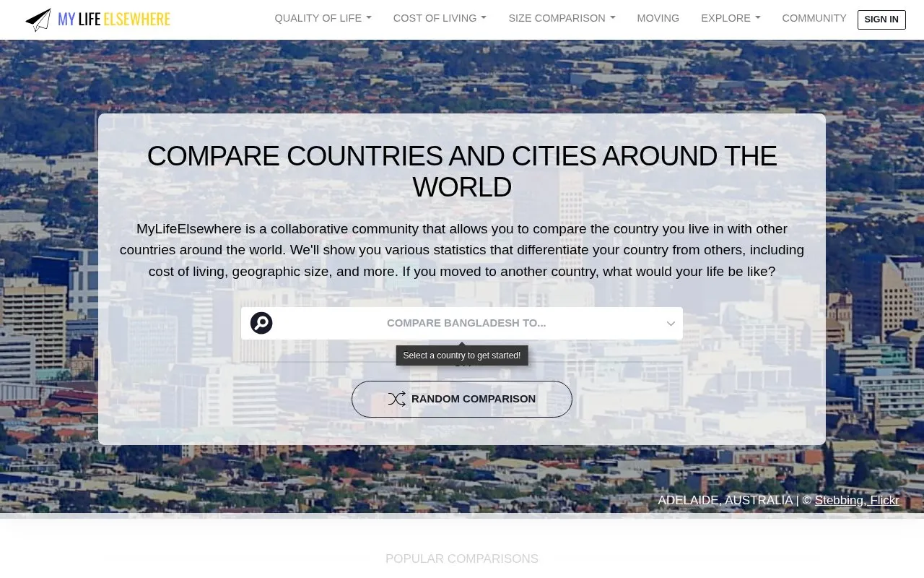Image resolution: width=924 pixels, height=578 pixels.
Task: Click the Compare Countries and Cities heading
Action: click(462, 171)
